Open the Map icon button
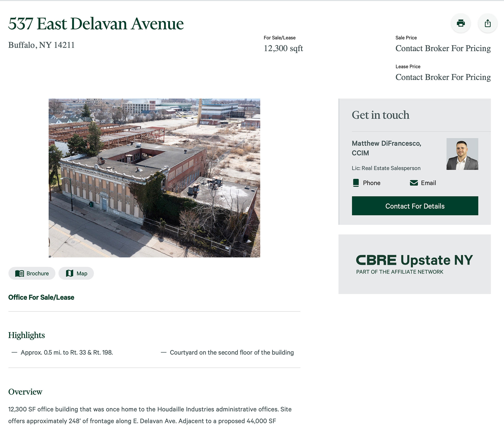504x429 pixels. pos(76,273)
